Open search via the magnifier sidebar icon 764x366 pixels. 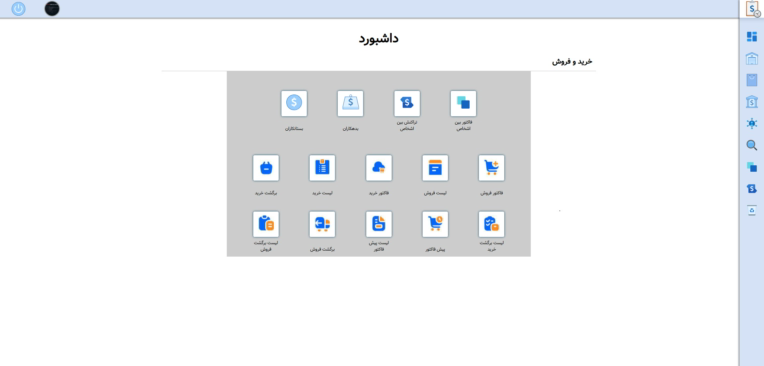[752, 145]
